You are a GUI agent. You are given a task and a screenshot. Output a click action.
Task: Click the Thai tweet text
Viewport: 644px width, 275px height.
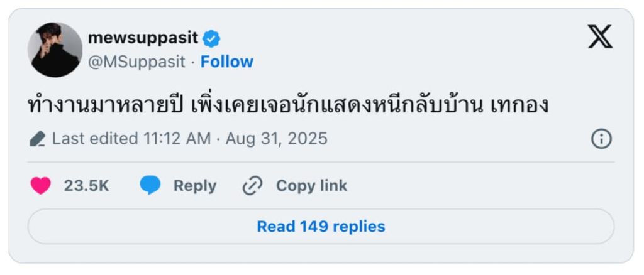click(x=288, y=106)
